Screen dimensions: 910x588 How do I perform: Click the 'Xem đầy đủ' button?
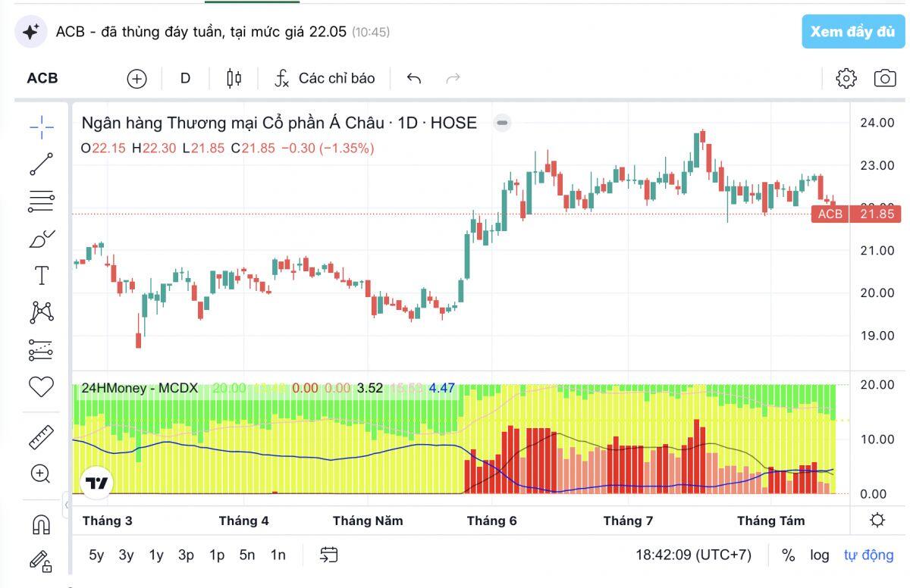(x=853, y=32)
